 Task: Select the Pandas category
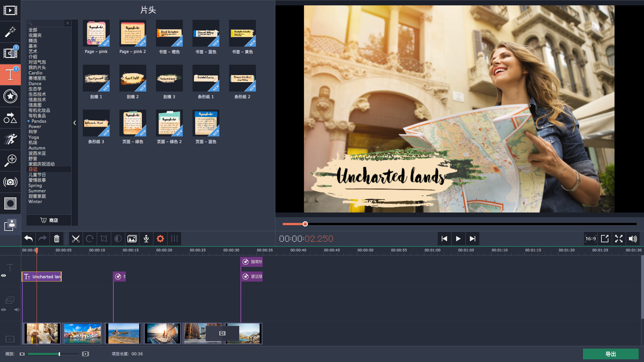(39, 121)
